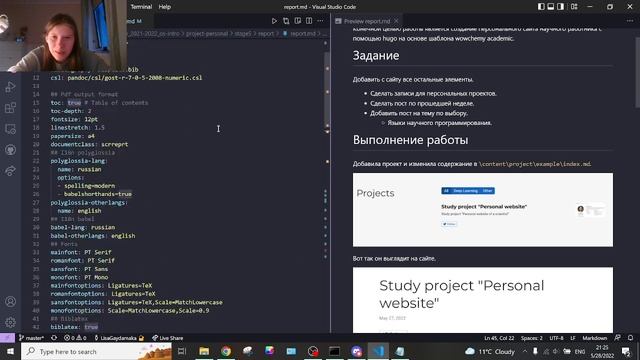Open the GitHub view in activity bar
The image size is (640, 360).
[x=10, y=150]
